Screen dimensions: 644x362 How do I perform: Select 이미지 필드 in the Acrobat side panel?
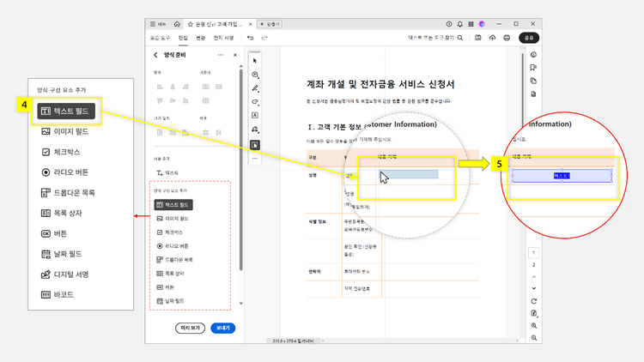point(173,219)
